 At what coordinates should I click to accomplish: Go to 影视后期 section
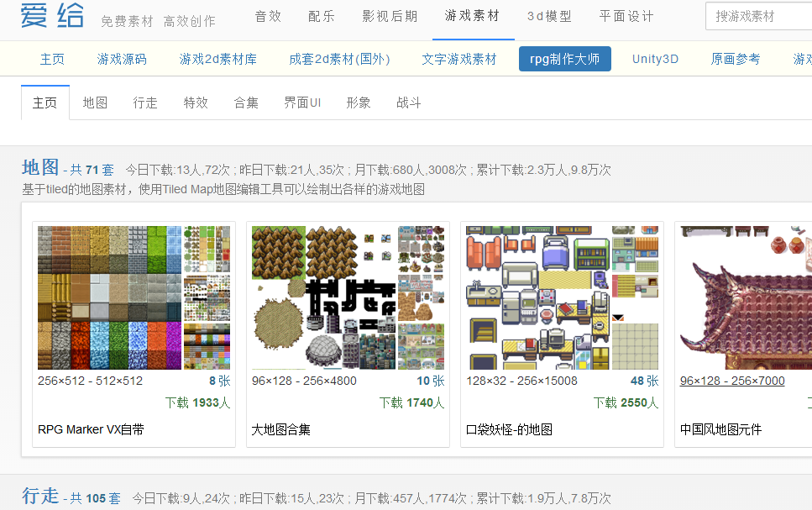(x=390, y=17)
